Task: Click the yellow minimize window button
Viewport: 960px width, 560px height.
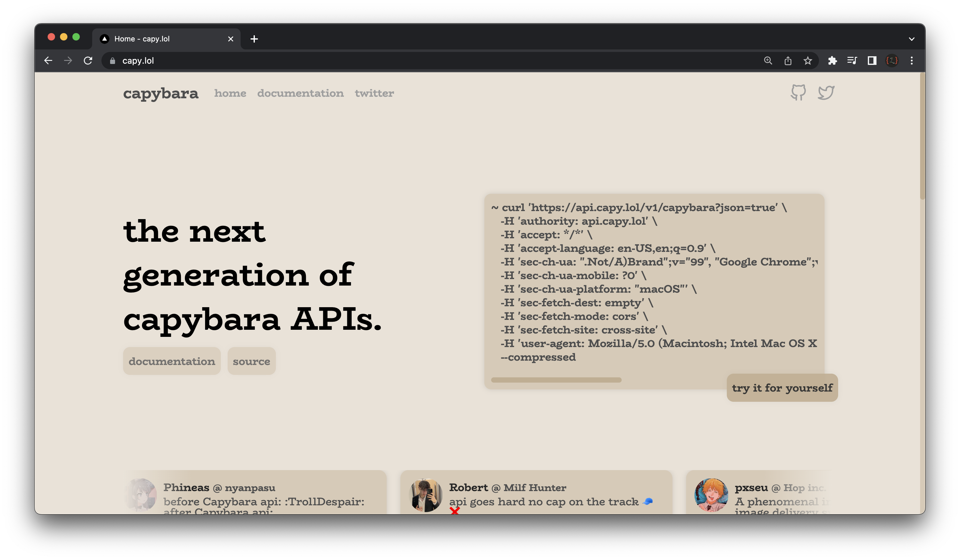Action: tap(64, 36)
